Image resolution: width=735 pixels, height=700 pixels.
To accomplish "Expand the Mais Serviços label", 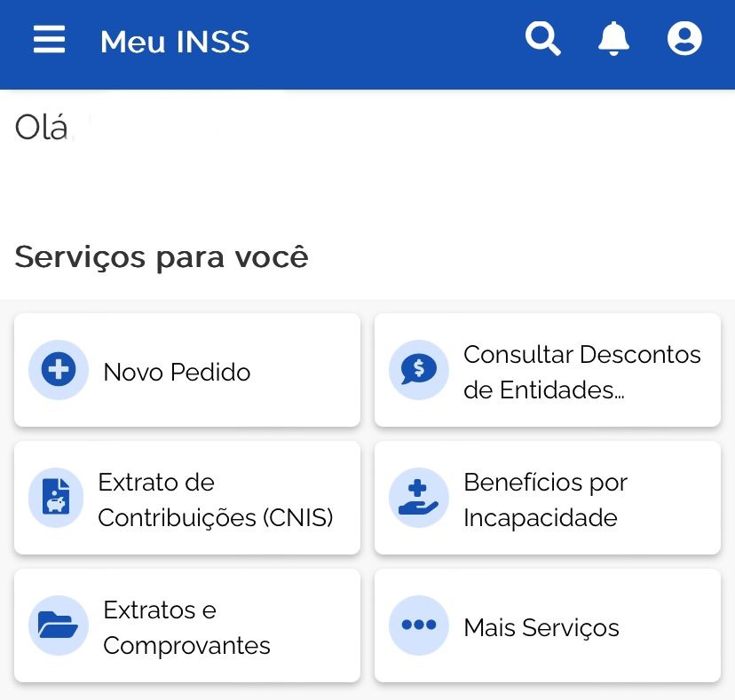I will (x=541, y=627).
